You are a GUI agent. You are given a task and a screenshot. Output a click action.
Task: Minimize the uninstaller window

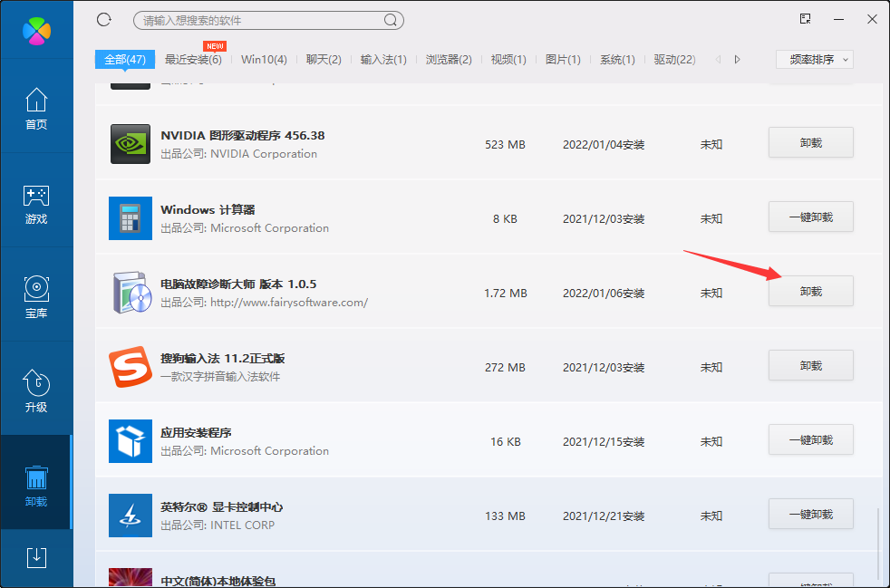pos(838,20)
